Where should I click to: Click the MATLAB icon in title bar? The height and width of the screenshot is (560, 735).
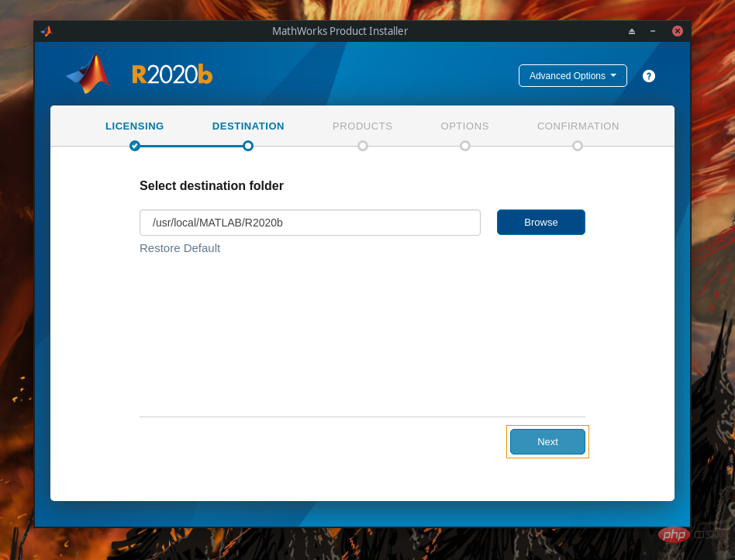click(47, 31)
